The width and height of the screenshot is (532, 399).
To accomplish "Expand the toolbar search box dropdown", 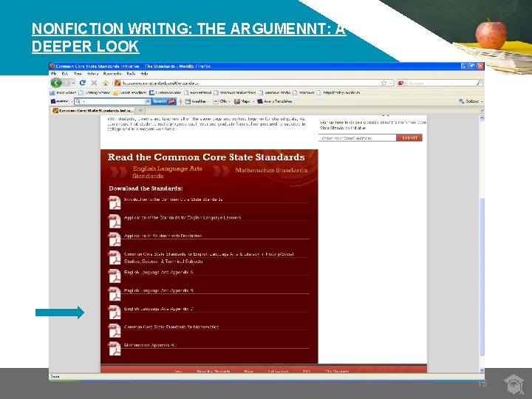I will tap(148, 101).
